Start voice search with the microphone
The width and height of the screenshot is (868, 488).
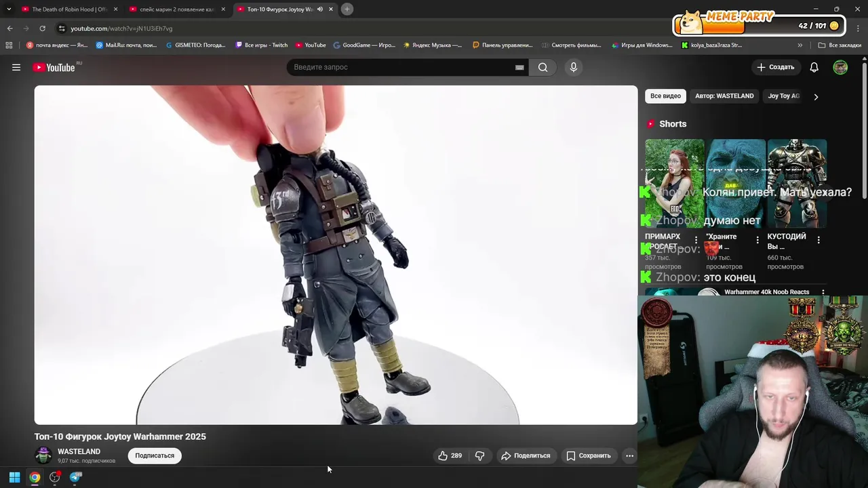(573, 67)
